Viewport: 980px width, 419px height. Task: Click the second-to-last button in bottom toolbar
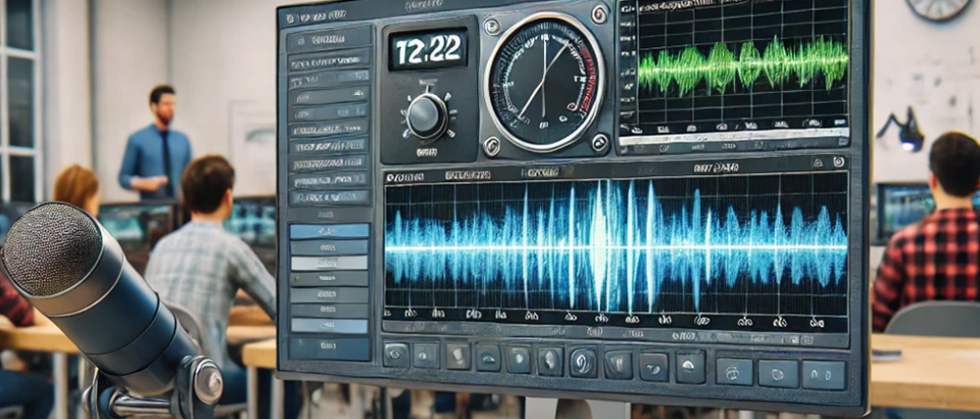pyautogui.click(x=778, y=372)
